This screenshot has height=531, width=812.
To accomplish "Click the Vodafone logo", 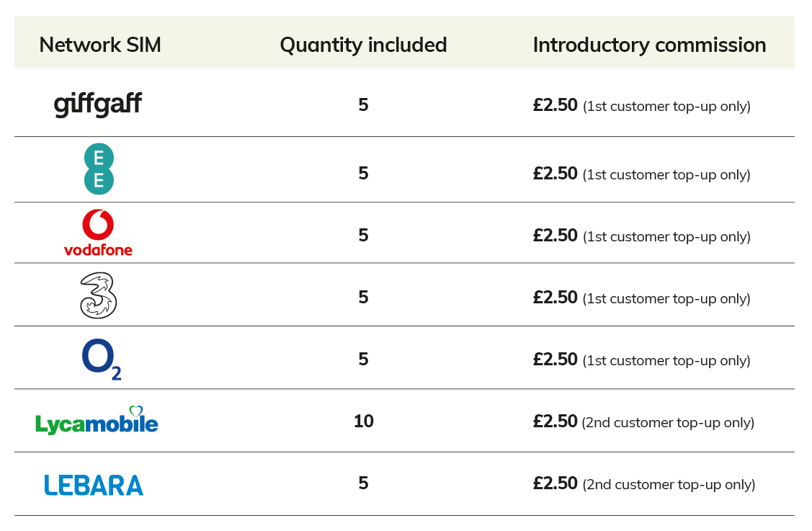I will click(x=99, y=233).
